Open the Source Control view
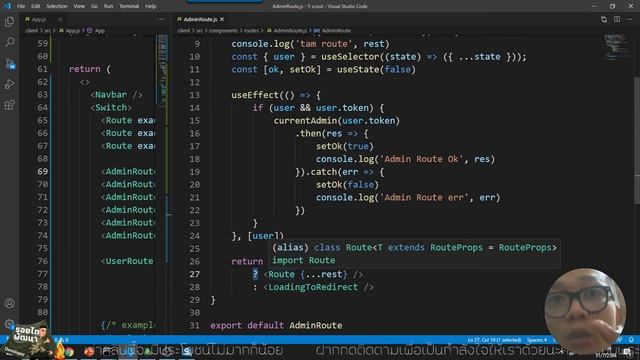This screenshot has width=640, height=360. 9,64
